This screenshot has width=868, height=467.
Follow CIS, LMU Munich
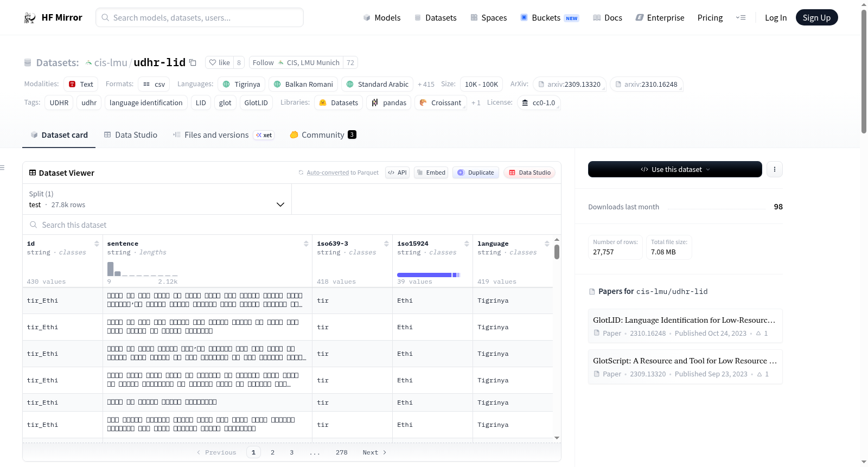[296, 62]
